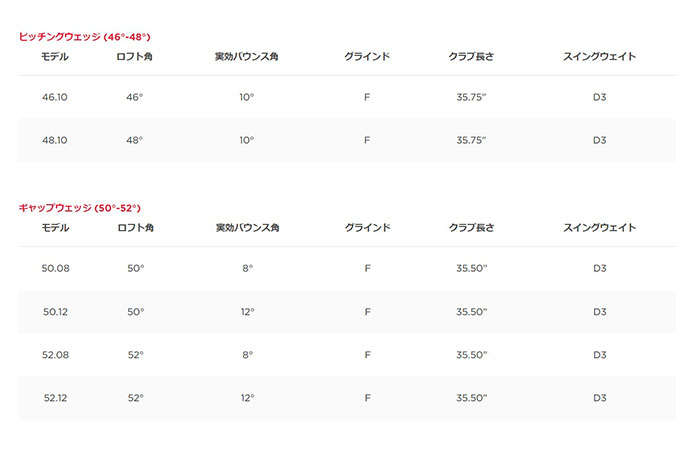
Task: Click the スイングウェイト header in pitching wedge table
Action: (x=600, y=56)
